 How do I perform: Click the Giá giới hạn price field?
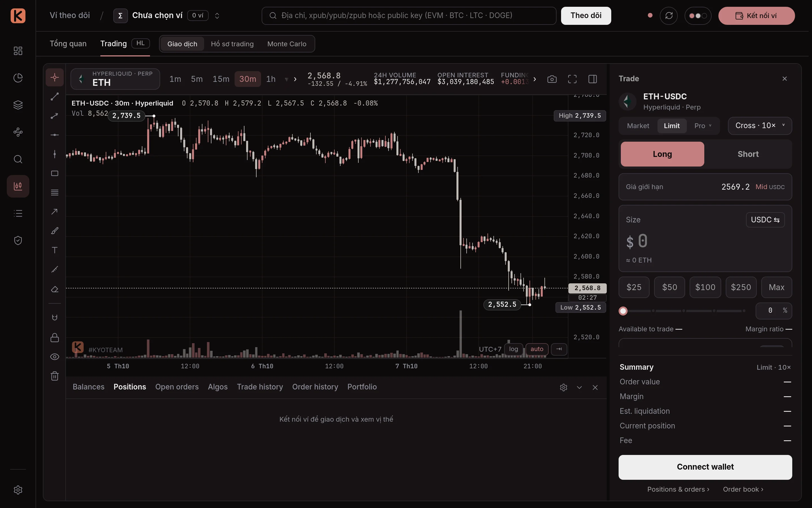pyautogui.click(x=705, y=187)
